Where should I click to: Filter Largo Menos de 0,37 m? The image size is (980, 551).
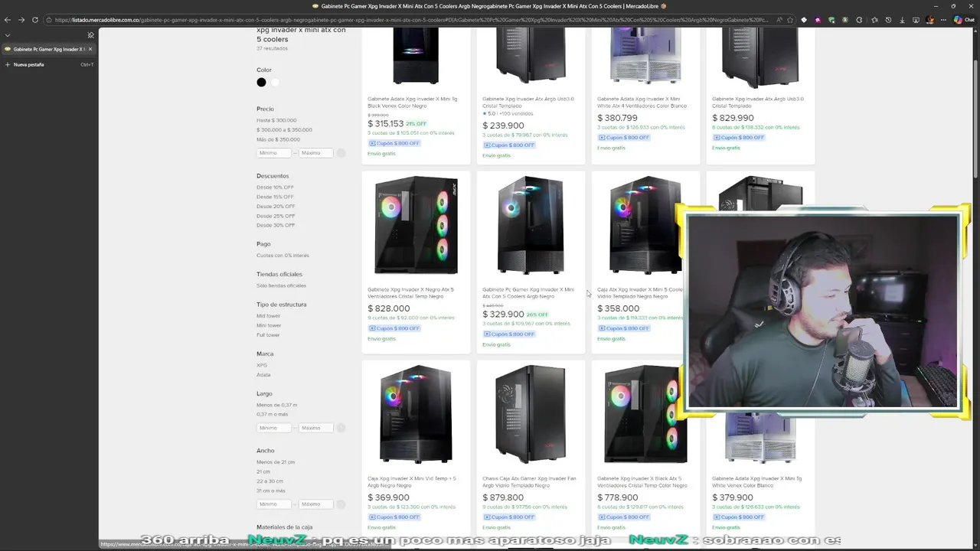tap(276, 405)
